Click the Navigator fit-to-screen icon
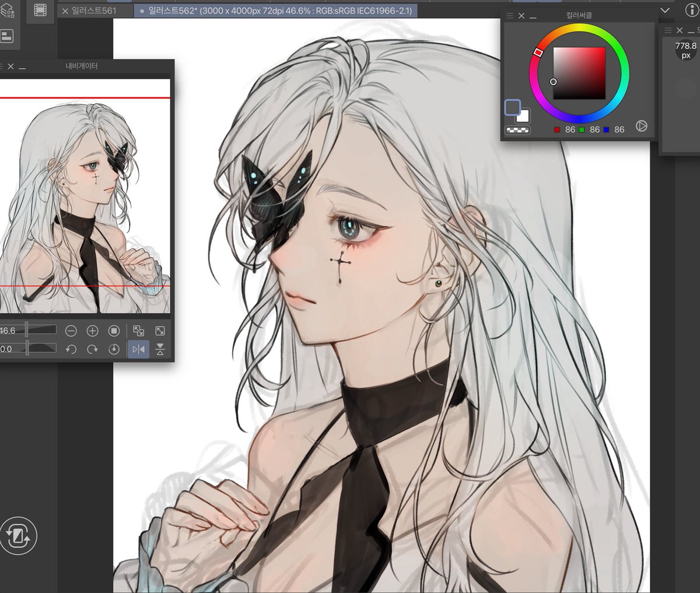700x593 pixels. (x=138, y=331)
